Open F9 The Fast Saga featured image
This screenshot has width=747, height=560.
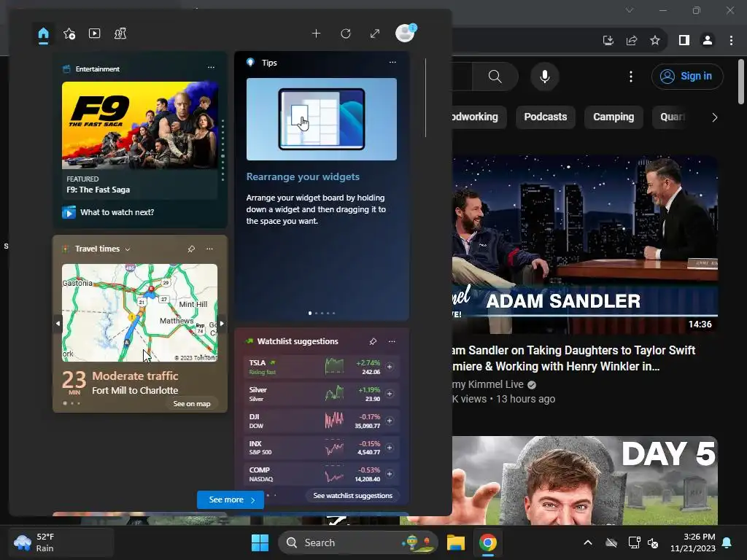point(139,125)
